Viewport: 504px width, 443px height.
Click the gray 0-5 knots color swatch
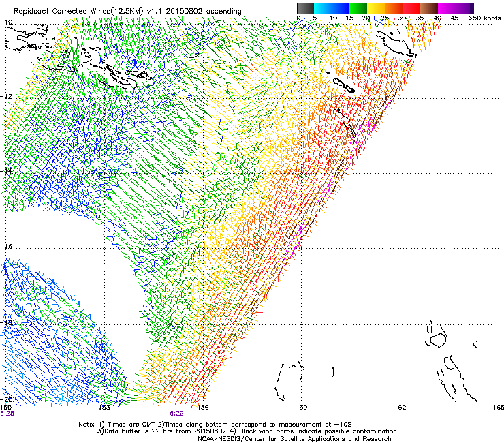click(x=305, y=8)
